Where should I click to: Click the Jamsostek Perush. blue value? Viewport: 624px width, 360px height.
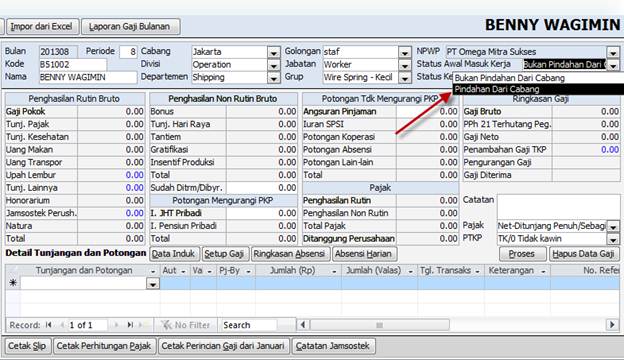pyautogui.click(x=111, y=213)
